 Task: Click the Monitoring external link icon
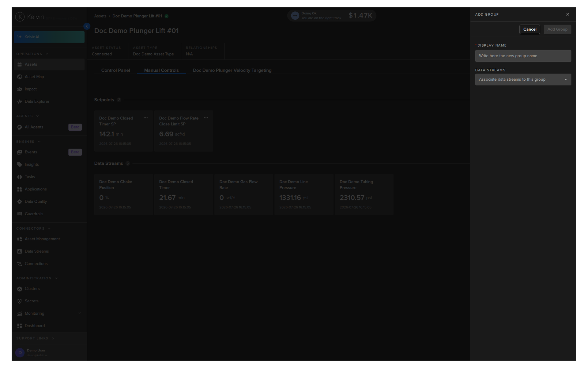tap(80, 313)
